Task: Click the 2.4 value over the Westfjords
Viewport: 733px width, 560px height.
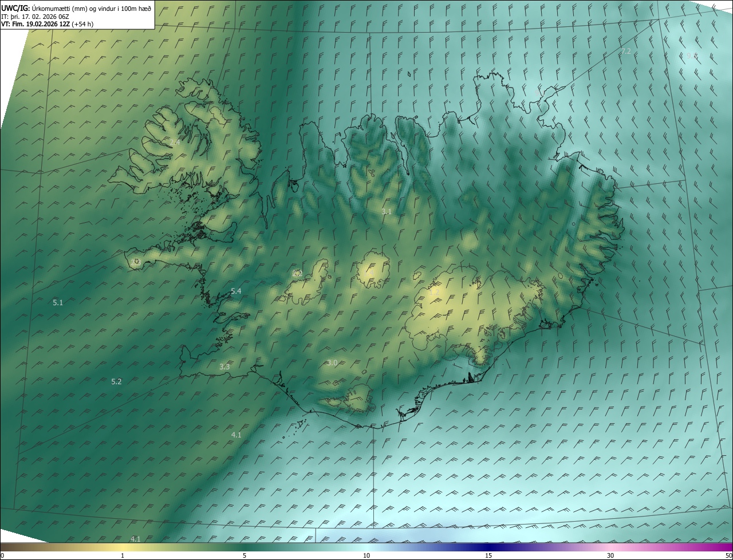Action: click(175, 142)
